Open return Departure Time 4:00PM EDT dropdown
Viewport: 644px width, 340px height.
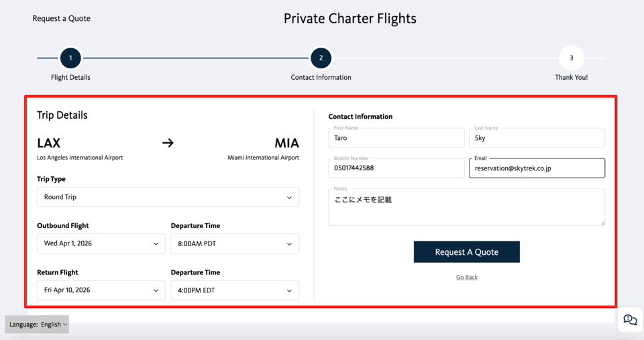tap(235, 290)
